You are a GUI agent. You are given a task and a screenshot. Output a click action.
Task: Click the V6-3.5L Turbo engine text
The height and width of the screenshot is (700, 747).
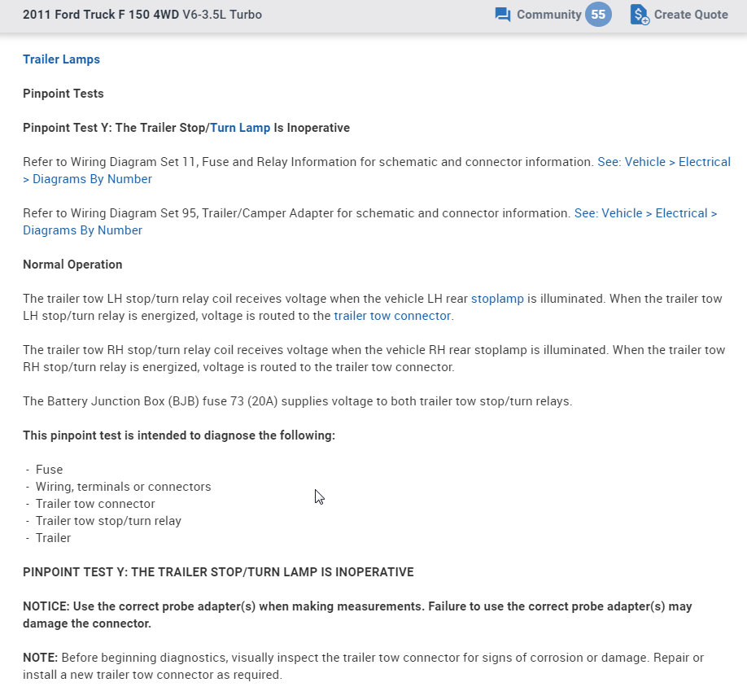222,15
